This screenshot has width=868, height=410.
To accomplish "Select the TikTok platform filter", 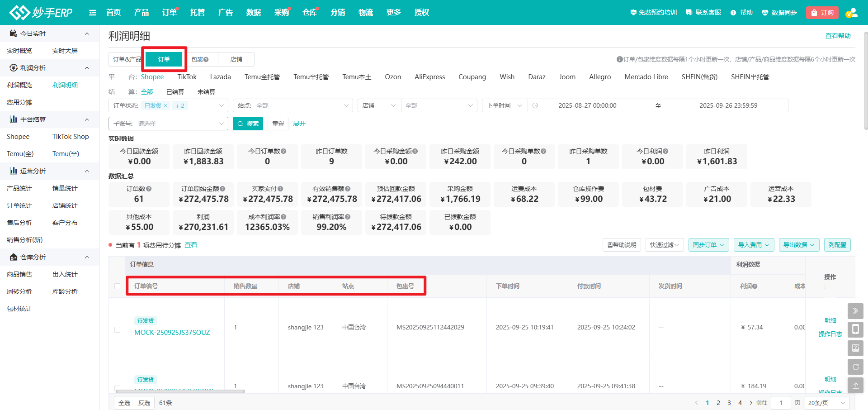I will pyautogui.click(x=187, y=77).
